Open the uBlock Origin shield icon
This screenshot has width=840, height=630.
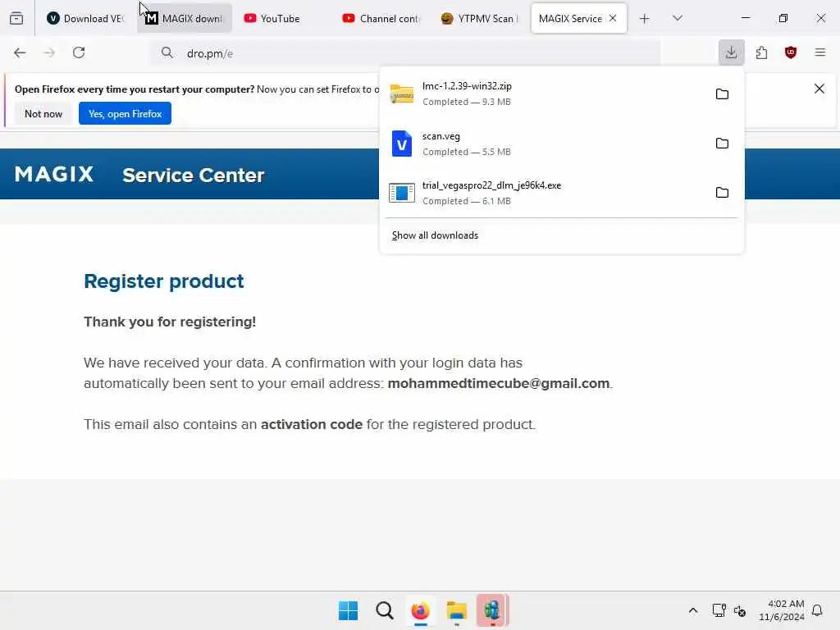tap(791, 52)
